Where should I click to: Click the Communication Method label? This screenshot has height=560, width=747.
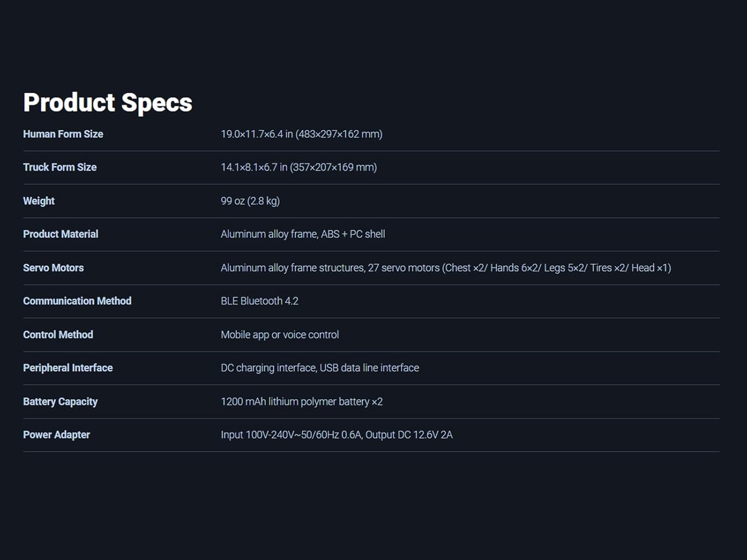point(77,301)
